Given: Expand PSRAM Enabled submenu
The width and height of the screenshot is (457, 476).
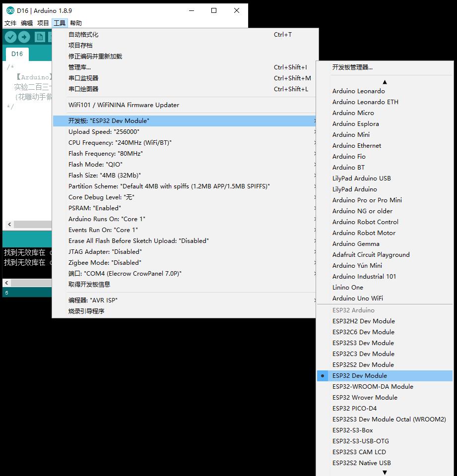Looking at the screenshot, I should [x=186, y=208].
